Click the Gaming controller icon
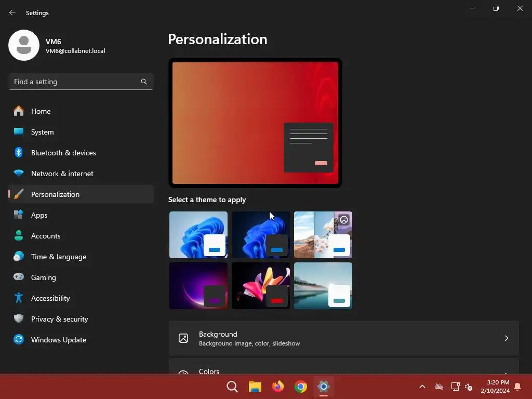Viewport: 532px width, 399px height. click(x=19, y=277)
